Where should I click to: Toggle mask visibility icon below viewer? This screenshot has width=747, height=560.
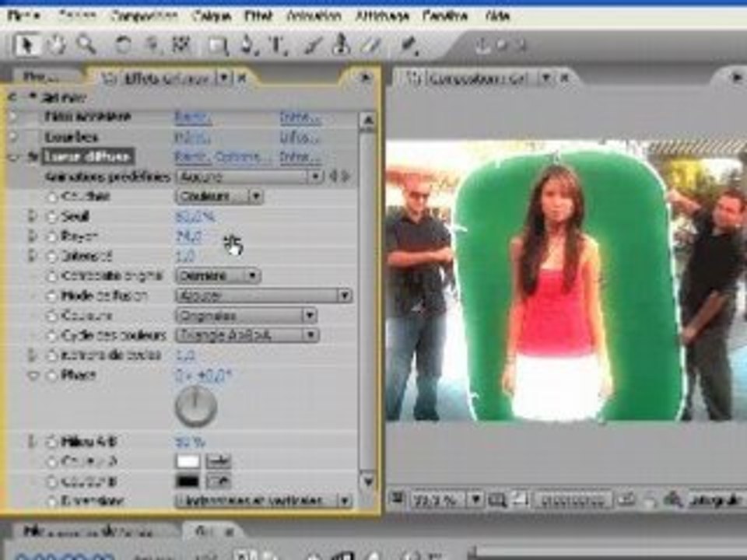click(x=521, y=500)
